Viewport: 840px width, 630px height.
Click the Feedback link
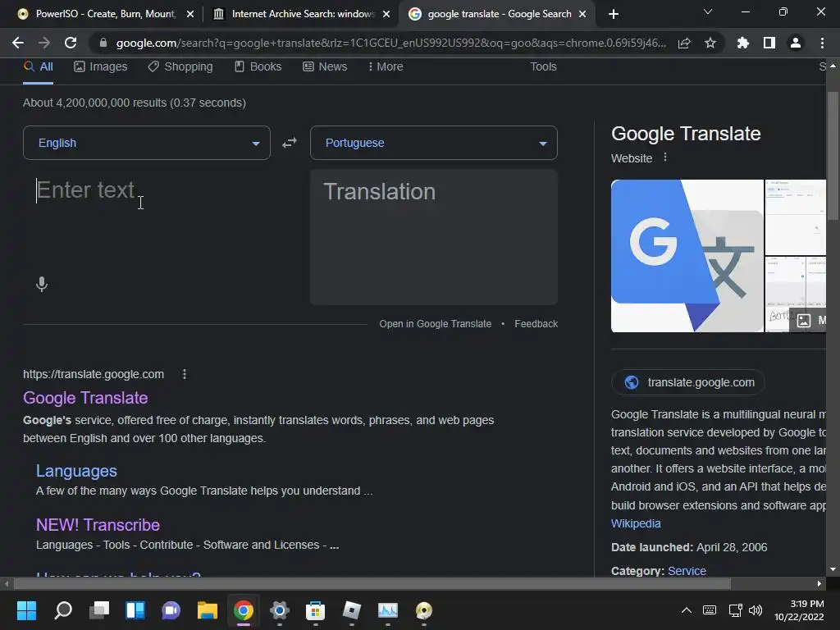point(536,323)
